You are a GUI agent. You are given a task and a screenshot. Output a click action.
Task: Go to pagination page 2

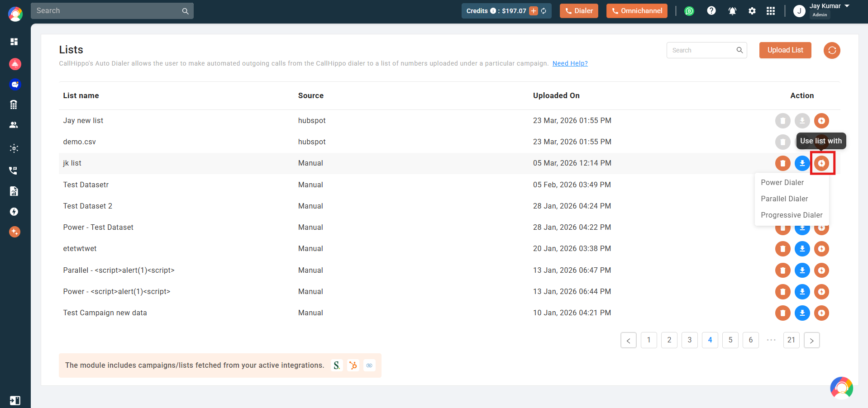[669, 340]
